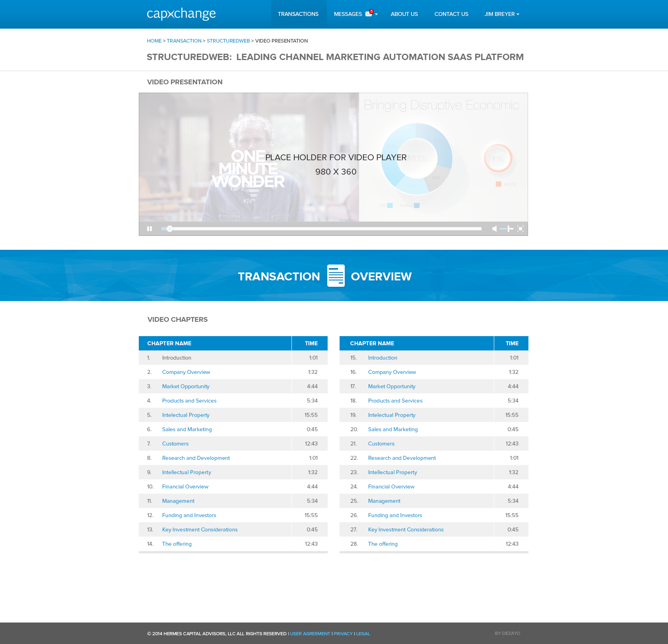
Task: Click the capxchange logo
Action: pos(181,14)
